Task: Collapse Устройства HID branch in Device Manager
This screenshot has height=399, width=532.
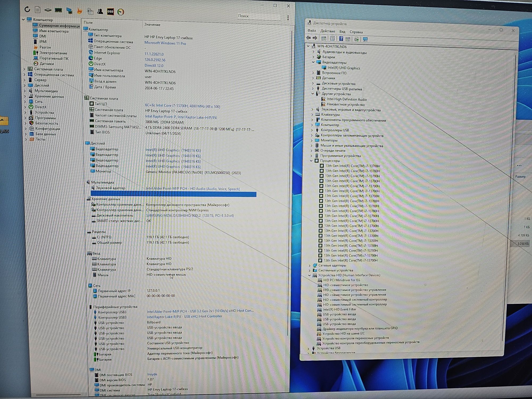Action: click(310, 275)
